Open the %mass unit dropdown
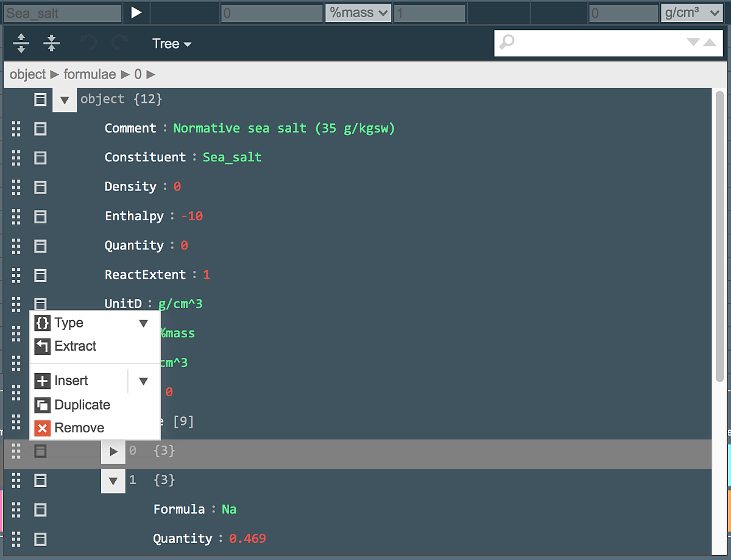The height and width of the screenshot is (560, 731). tap(358, 12)
